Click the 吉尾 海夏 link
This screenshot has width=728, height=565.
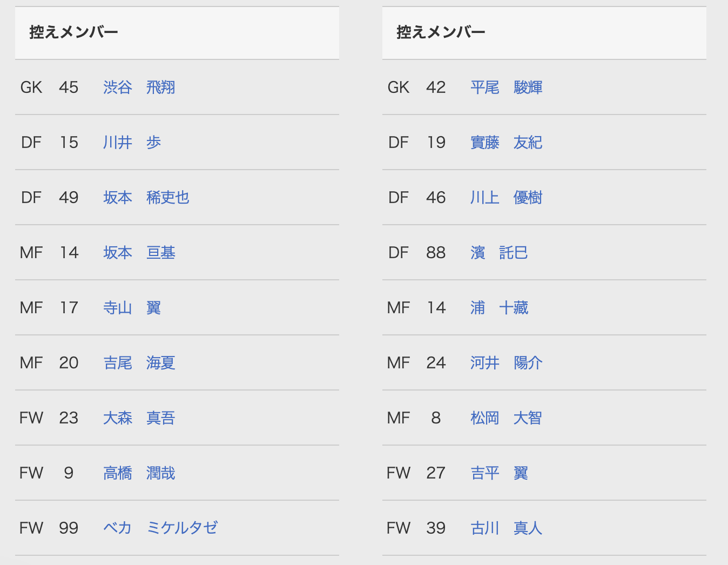click(x=139, y=362)
